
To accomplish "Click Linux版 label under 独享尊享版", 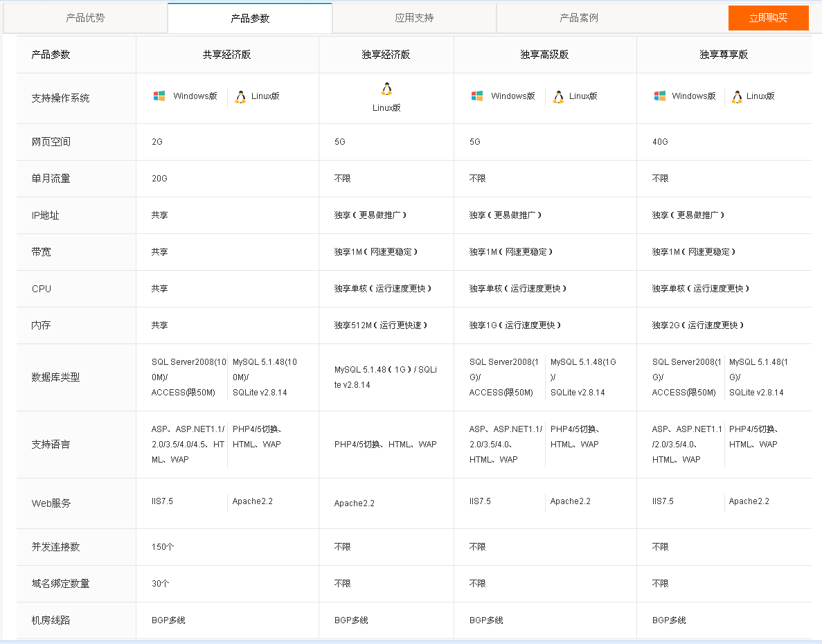I will pos(760,96).
